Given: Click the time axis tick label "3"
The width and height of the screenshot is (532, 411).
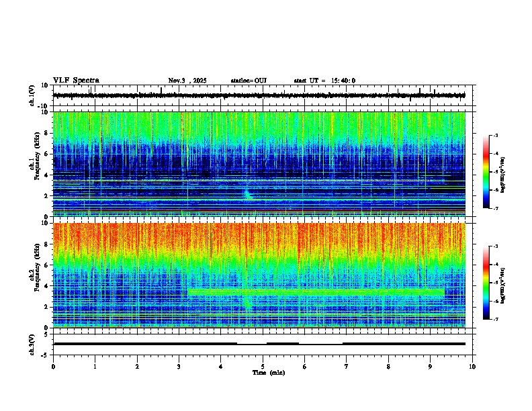Looking at the screenshot, I should (x=179, y=367).
